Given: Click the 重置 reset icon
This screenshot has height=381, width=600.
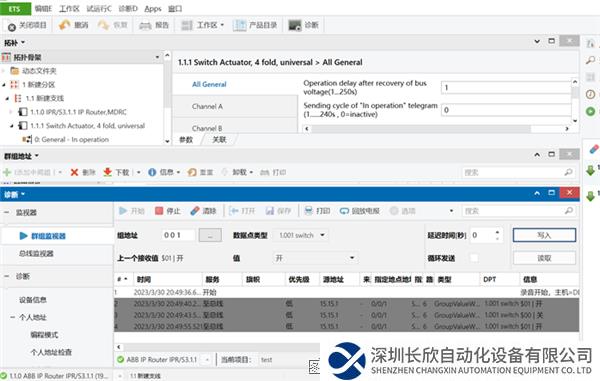Looking at the screenshot, I should [192, 173].
